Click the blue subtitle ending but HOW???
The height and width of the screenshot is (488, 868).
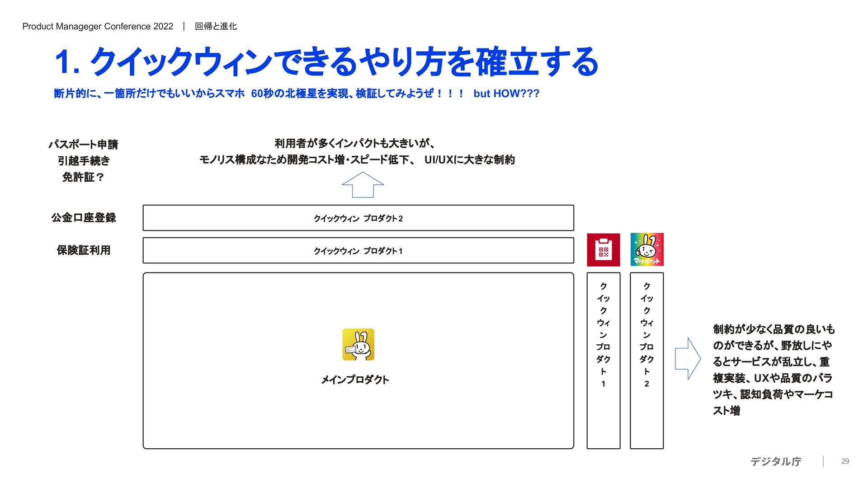[296, 94]
